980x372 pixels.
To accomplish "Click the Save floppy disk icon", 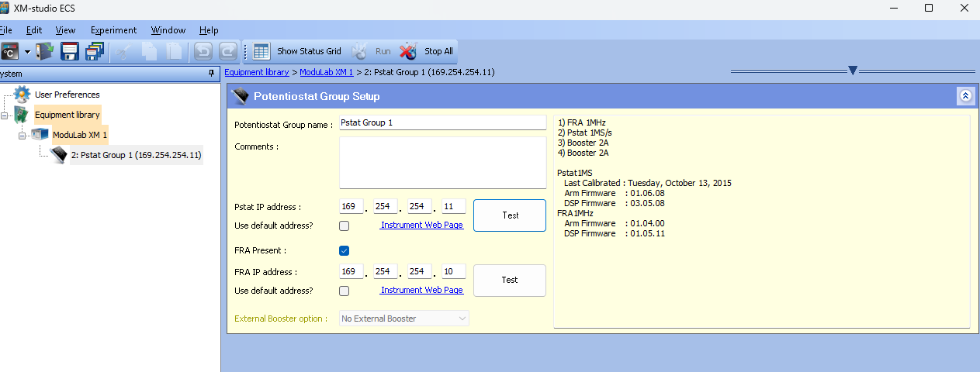I will tap(70, 52).
